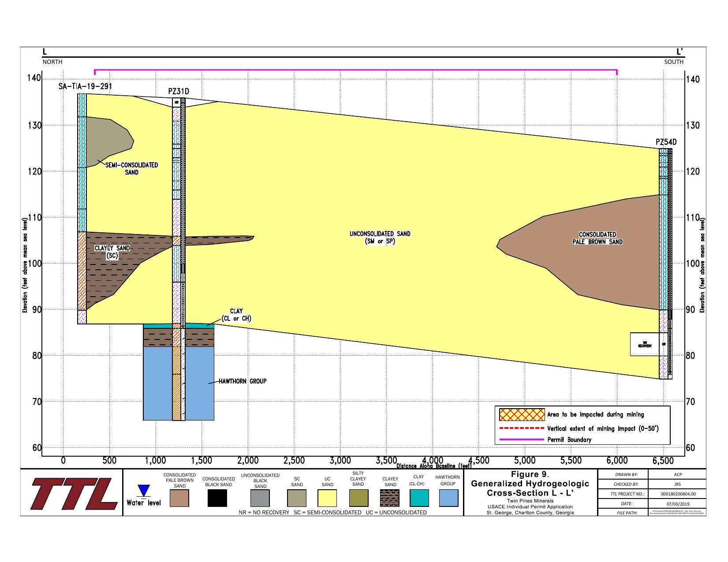
Task: Click the red dashed mining impact line sample
Action: [x=522, y=428]
